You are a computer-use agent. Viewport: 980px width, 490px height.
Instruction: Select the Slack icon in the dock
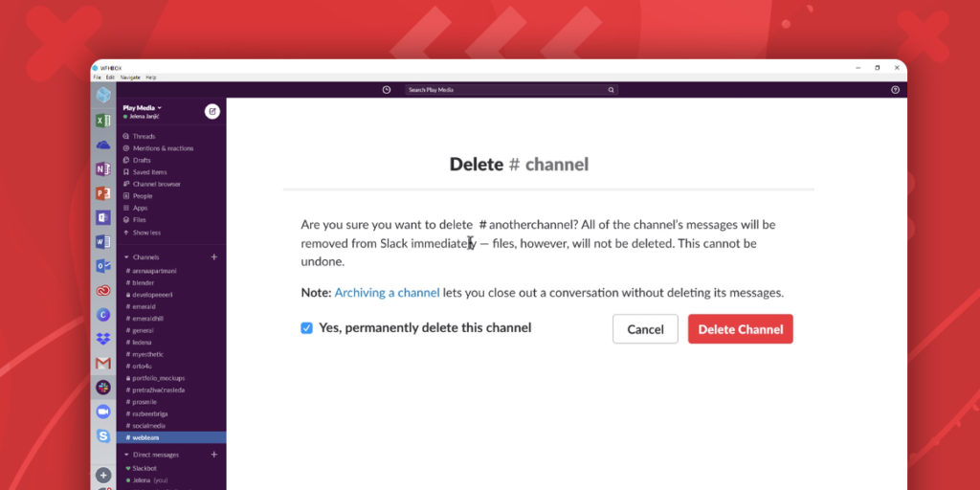coord(103,388)
